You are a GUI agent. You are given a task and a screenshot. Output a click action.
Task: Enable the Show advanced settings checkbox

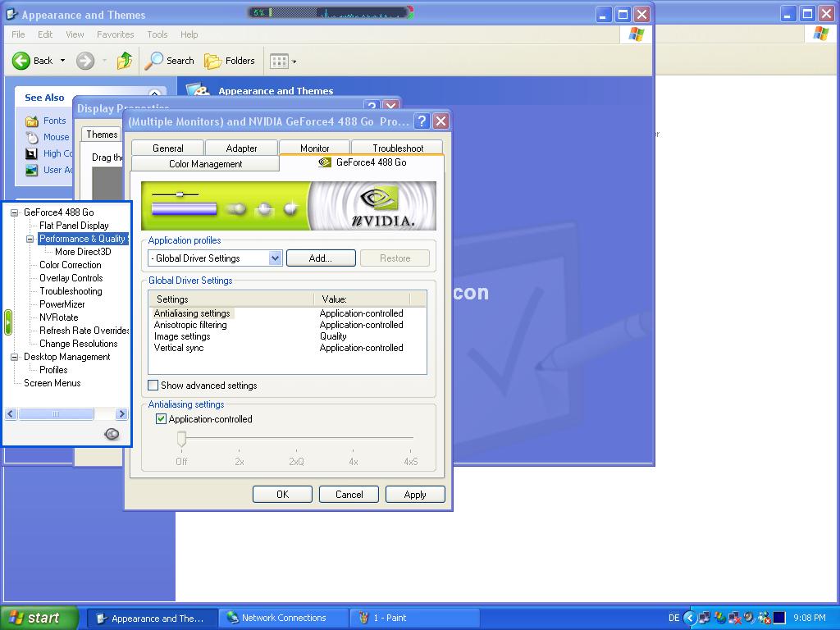[x=153, y=386]
